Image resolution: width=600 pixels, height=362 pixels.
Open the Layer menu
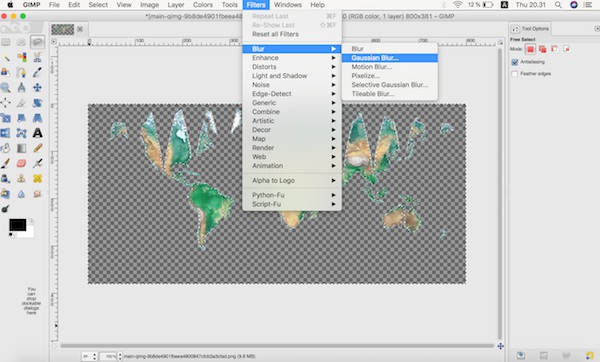(176, 5)
